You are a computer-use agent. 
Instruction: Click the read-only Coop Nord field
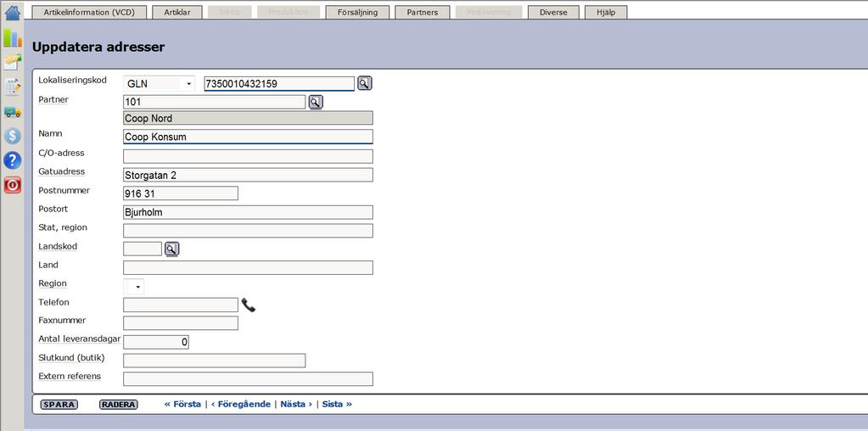pos(248,118)
